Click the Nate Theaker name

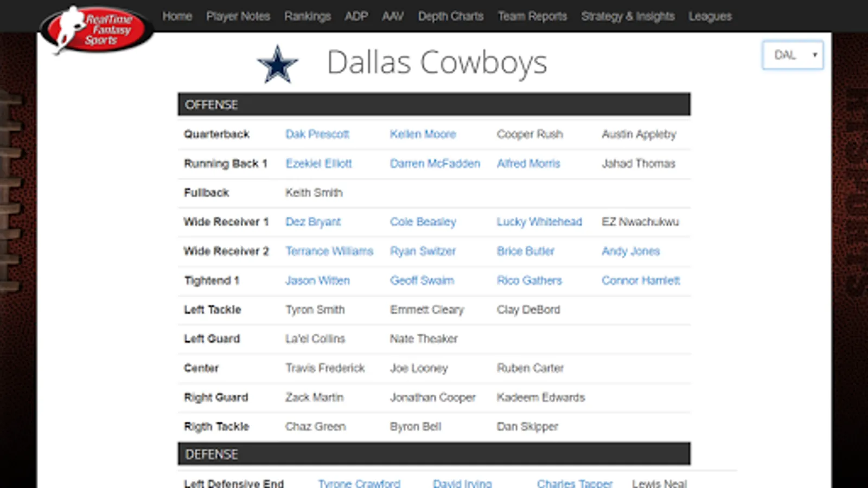point(424,339)
